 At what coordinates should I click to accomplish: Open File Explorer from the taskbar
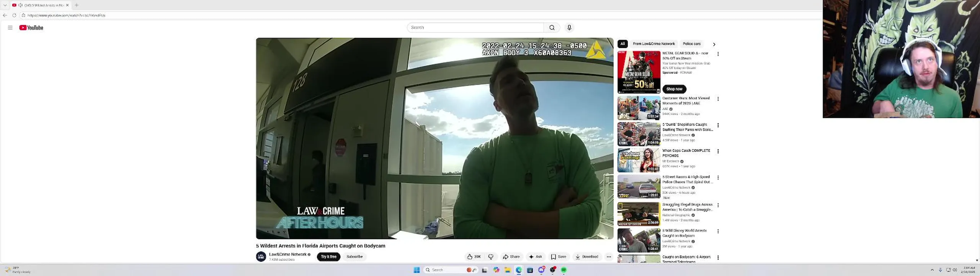tap(507, 270)
